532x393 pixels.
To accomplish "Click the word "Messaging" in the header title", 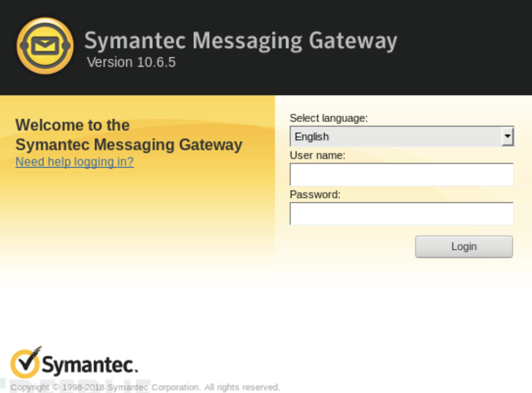I will click(x=247, y=41).
